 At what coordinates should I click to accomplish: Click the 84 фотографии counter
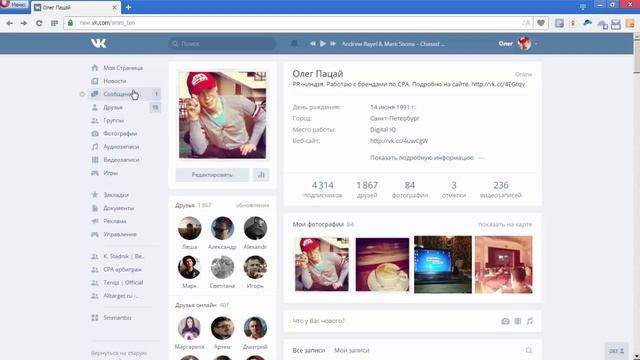[x=410, y=189]
